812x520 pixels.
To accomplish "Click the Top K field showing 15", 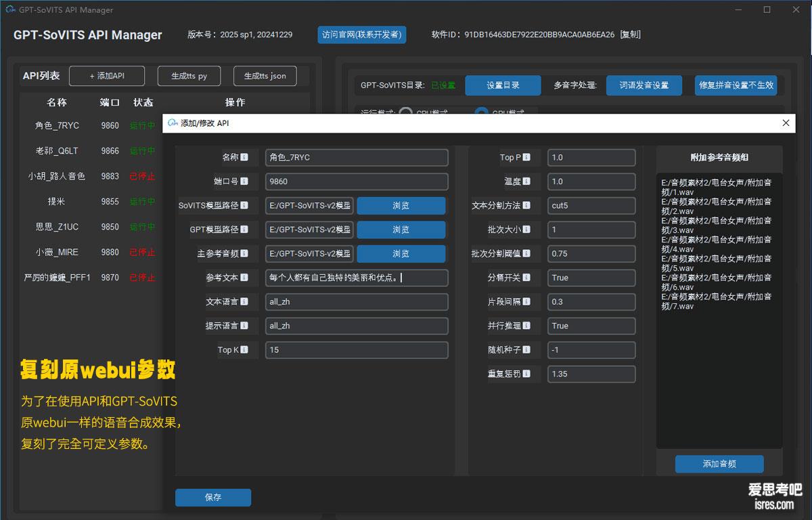I will point(357,350).
